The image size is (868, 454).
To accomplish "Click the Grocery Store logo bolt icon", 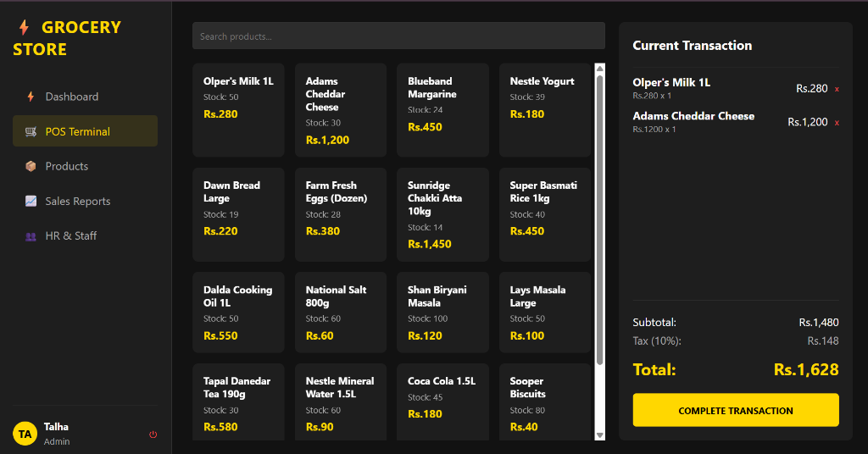I will coord(23,28).
